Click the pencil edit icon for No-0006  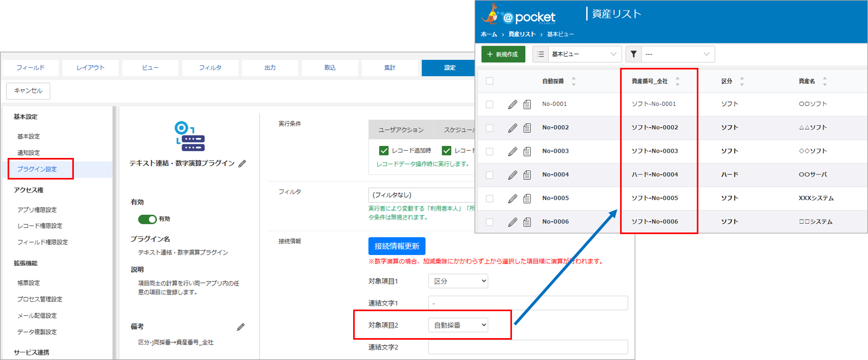pos(513,222)
